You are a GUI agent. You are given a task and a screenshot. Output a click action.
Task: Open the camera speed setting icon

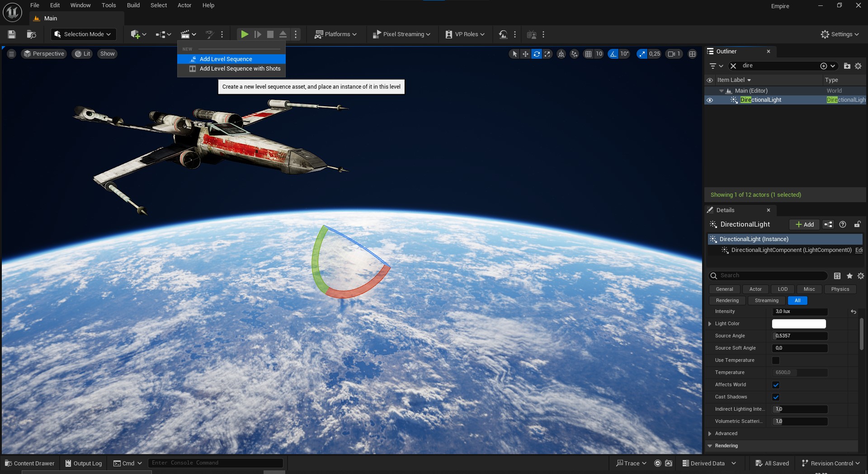[674, 54]
